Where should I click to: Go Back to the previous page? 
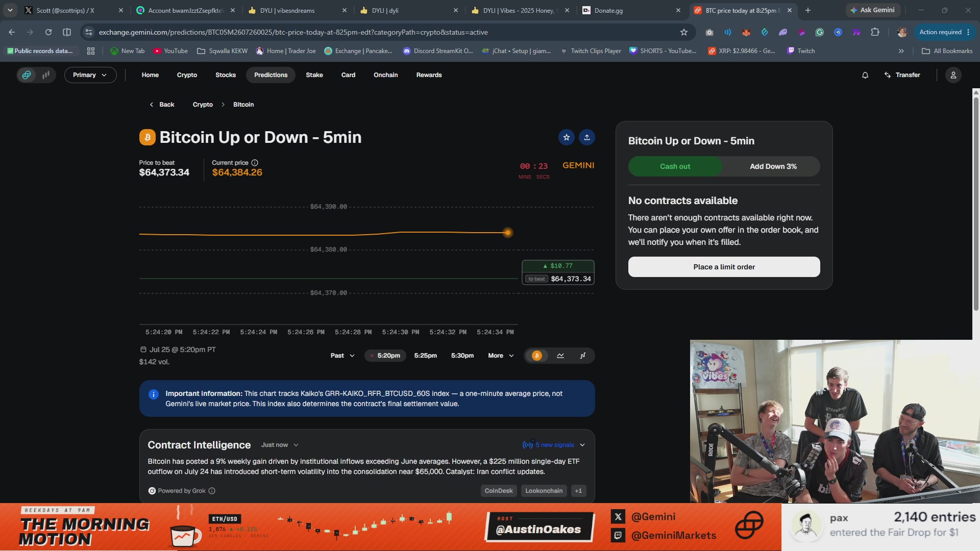click(162, 105)
